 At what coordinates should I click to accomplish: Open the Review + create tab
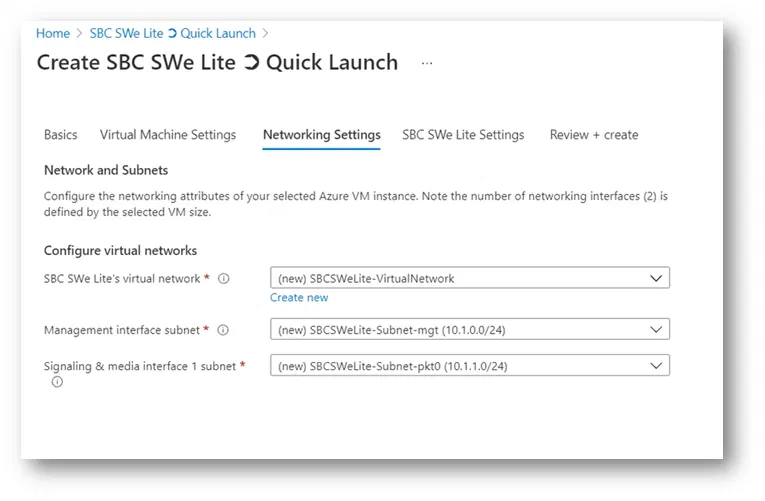[594, 135]
